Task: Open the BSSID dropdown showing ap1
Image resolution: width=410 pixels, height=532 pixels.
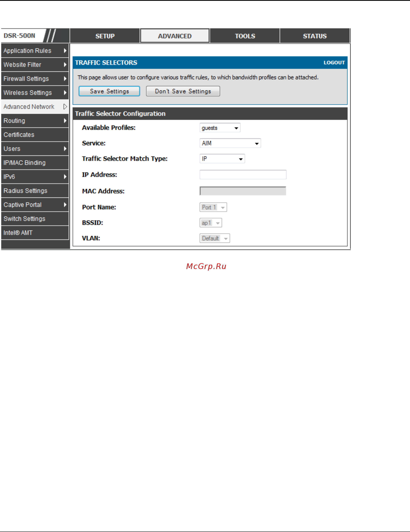Action: 211,223
